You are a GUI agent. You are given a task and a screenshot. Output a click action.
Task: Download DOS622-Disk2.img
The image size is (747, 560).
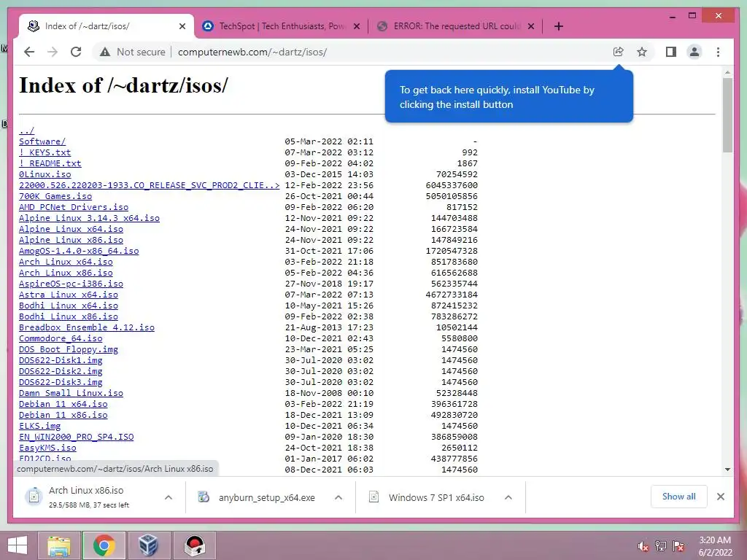pyautogui.click(x=61, y=371)
